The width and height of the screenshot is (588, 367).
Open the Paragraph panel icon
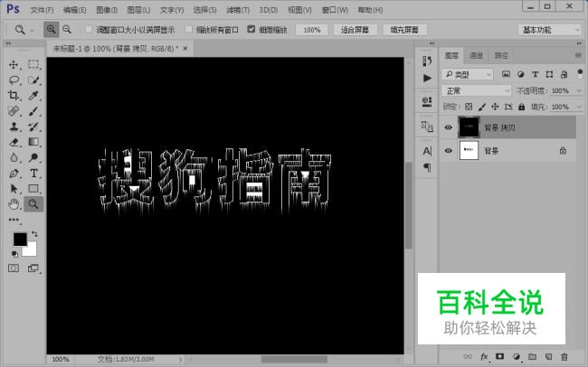427,167
